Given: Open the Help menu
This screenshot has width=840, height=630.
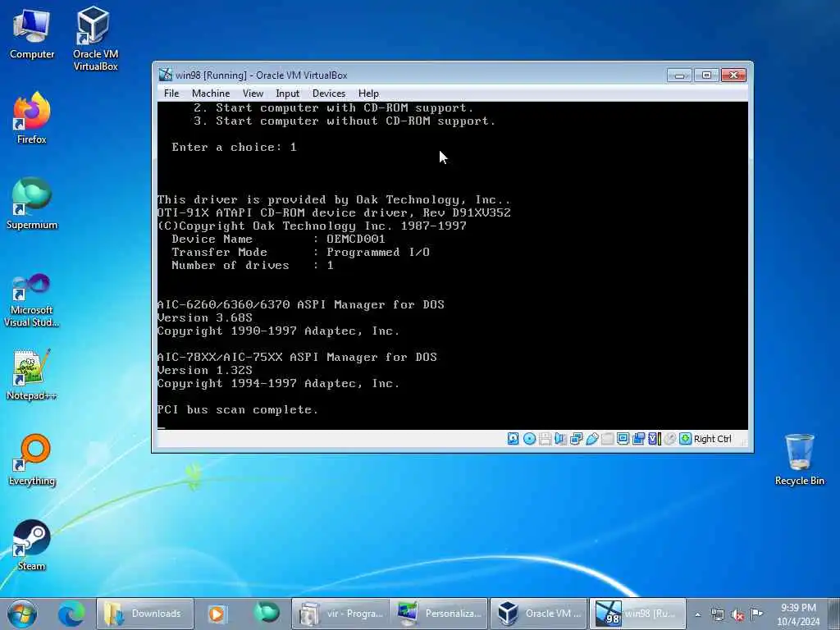Looking at the screenshot, I should point(368,94).
